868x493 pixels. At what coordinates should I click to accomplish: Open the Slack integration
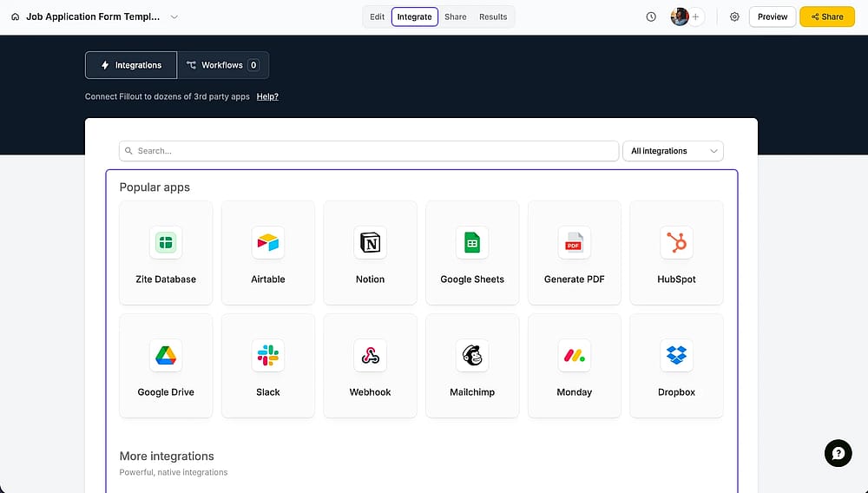(268, 365)
